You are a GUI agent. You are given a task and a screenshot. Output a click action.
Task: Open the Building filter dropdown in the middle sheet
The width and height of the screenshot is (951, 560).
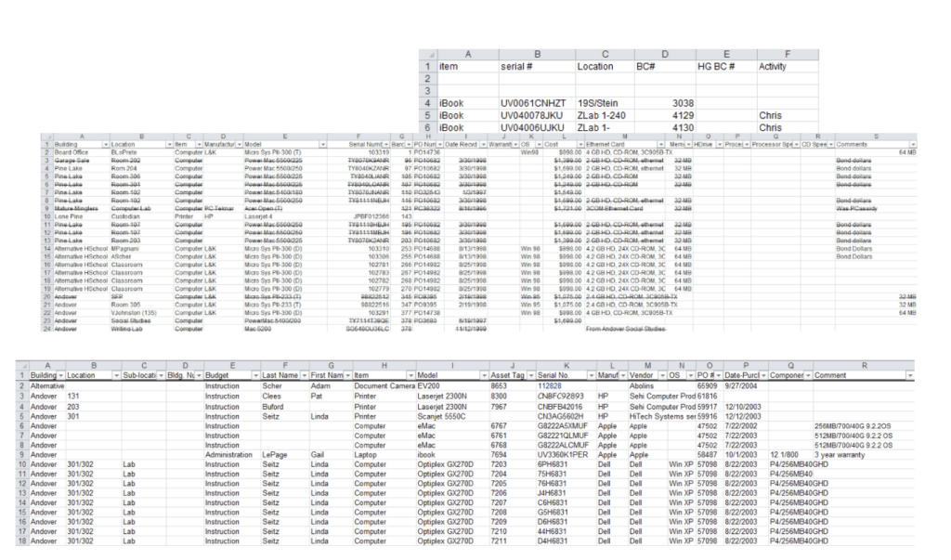coord(106,144)
